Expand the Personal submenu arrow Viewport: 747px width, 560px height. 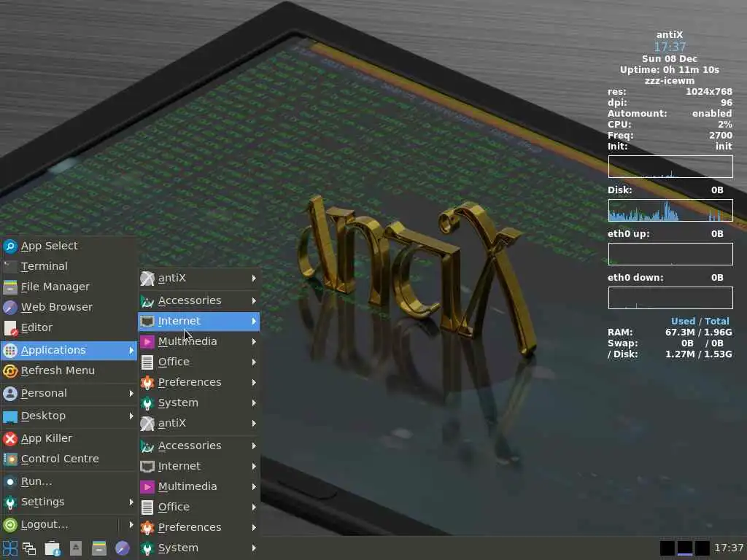click(x=131, y=393)
